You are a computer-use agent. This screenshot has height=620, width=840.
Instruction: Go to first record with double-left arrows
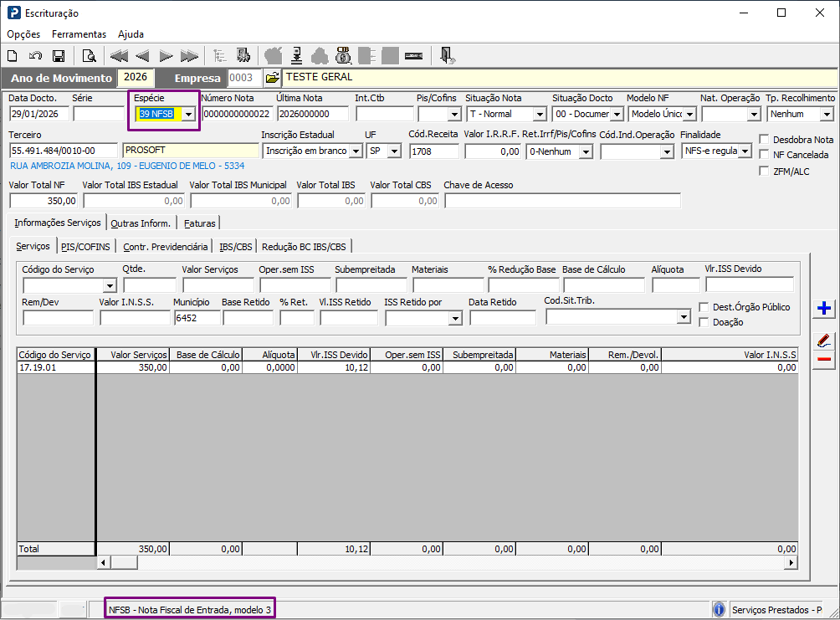119,56
